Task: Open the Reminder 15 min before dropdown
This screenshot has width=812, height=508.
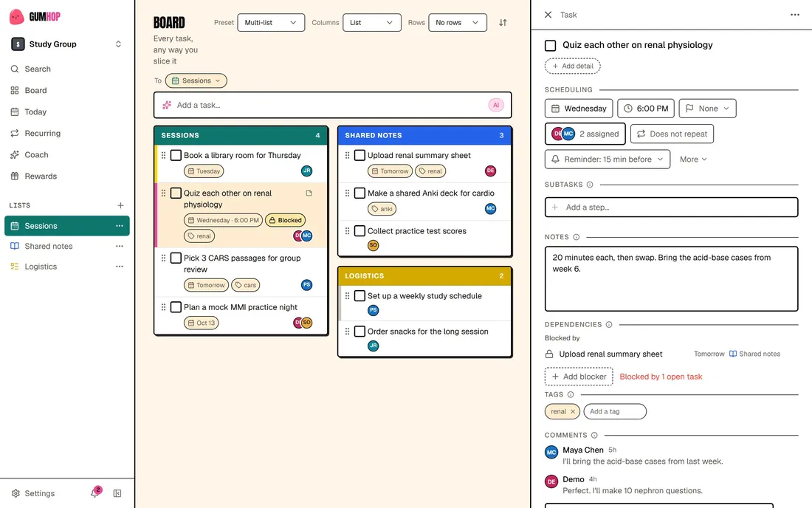Action: pyautogui.click(x=608, y=159)
